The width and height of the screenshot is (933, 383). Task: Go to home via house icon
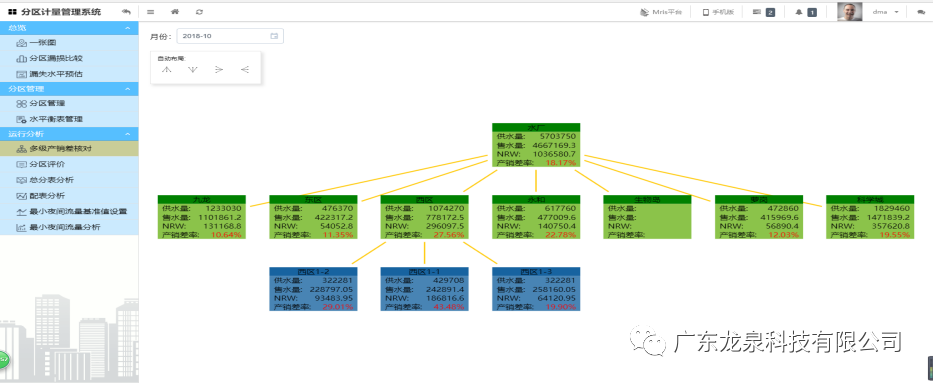click(x=174, y=12)
